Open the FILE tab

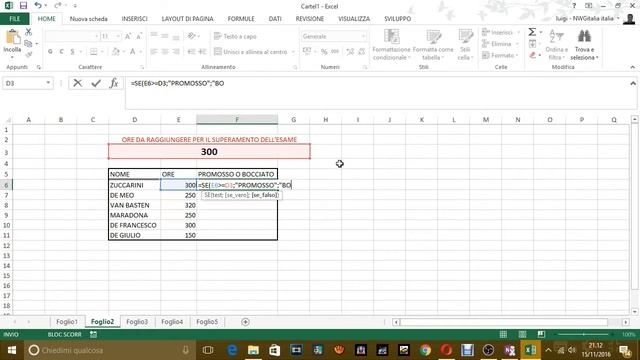pyautogui.click(x=14, y=19)
